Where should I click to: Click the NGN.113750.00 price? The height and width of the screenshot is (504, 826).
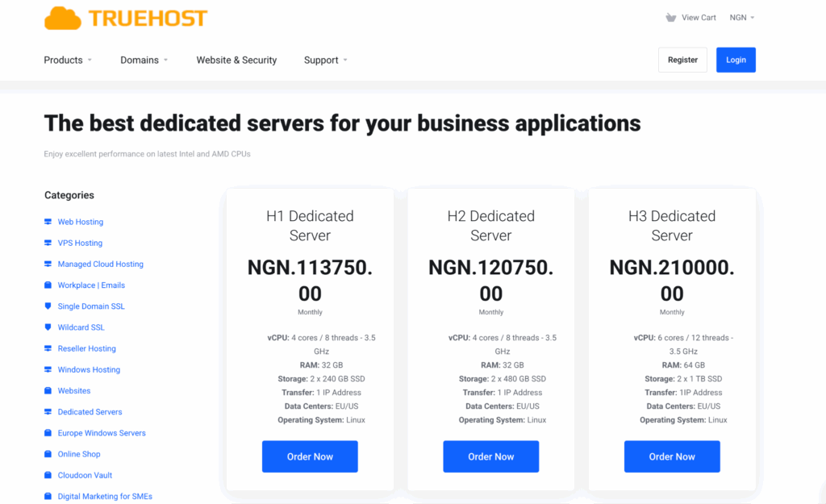tap(310, 280)
